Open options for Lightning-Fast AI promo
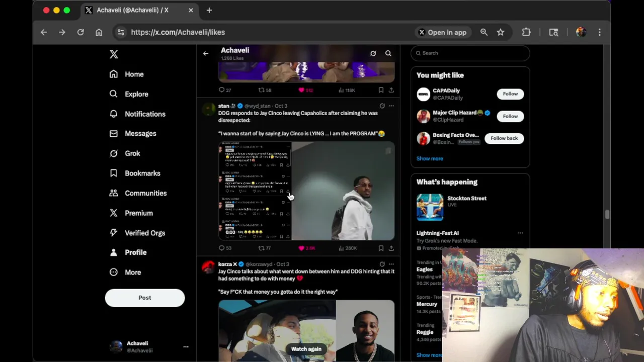Screen dimensions: 644x362 point(520,233)
